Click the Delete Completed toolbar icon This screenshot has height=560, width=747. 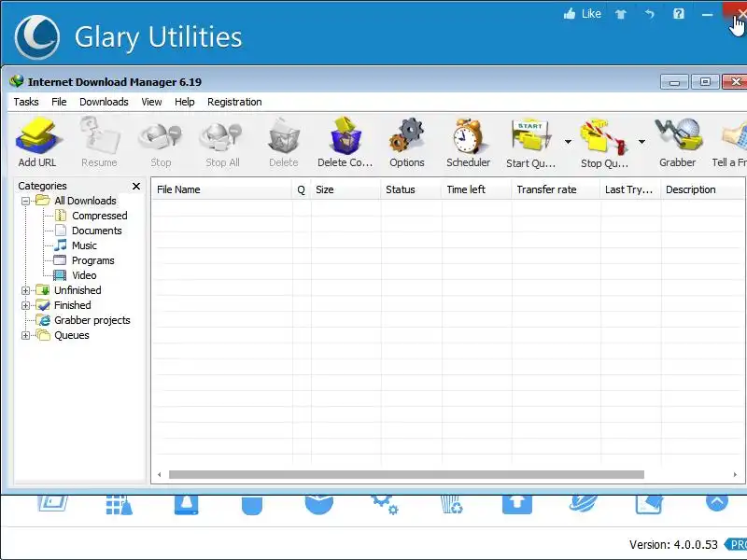pos(345,142)
